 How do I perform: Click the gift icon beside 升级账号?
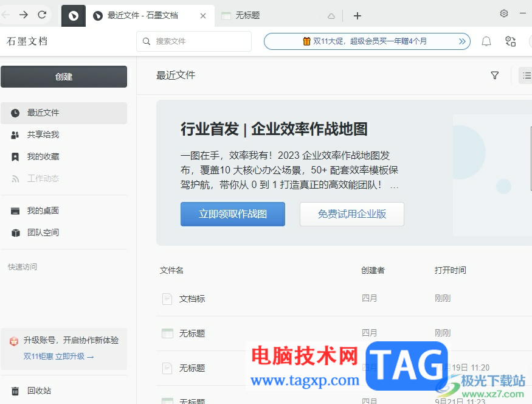(14, 341)
